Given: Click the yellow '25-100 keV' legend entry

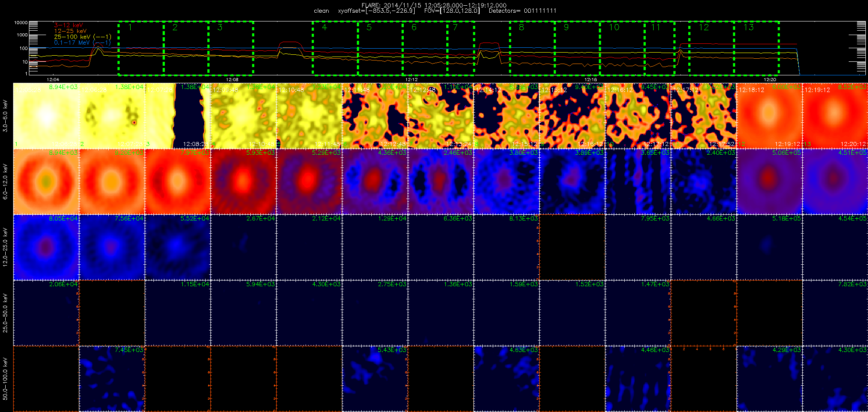Looking at the screenshot, I should pos(82,37).
